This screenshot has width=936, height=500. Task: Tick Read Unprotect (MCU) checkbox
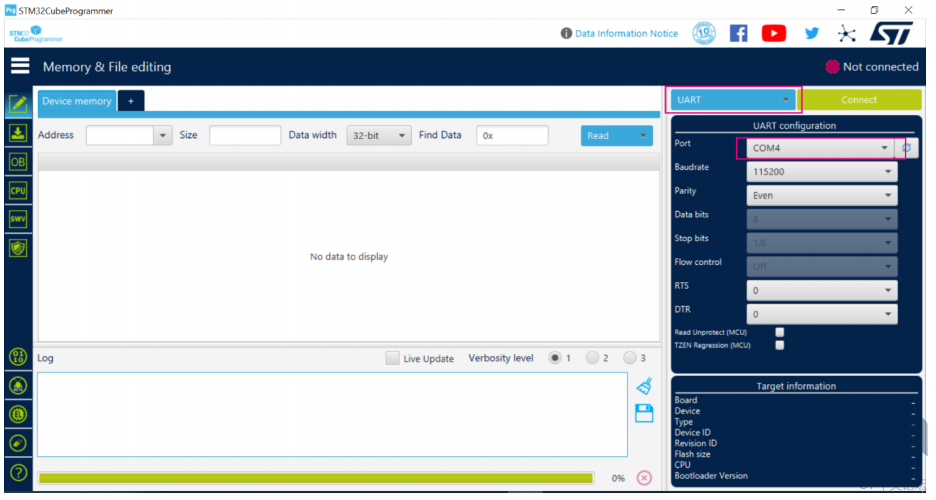pyautogui.click(x=780, y=332)
